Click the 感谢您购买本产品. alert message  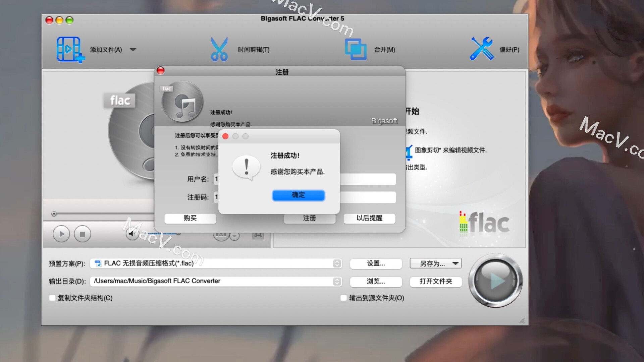click(x=298, y=172)
